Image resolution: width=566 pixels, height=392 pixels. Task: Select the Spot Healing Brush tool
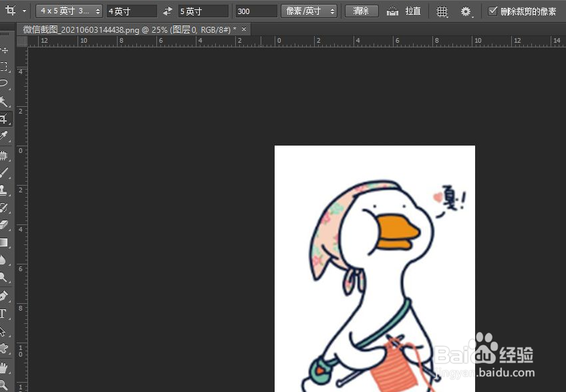tap(3, 156)
